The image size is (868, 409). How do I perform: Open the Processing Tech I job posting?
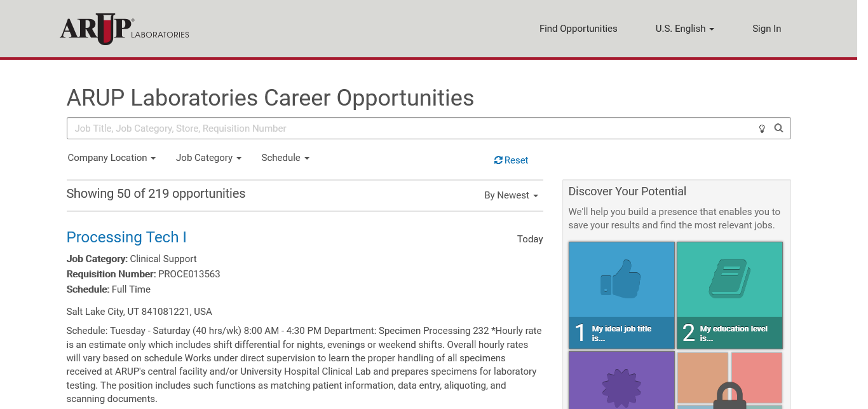(126, 237)
